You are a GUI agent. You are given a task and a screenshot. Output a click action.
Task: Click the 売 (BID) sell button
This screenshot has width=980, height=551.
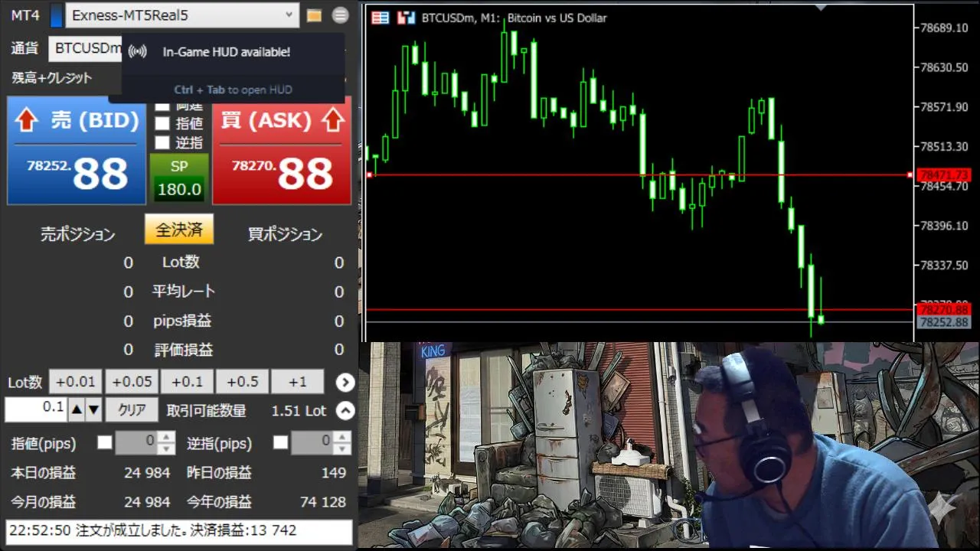77,150
